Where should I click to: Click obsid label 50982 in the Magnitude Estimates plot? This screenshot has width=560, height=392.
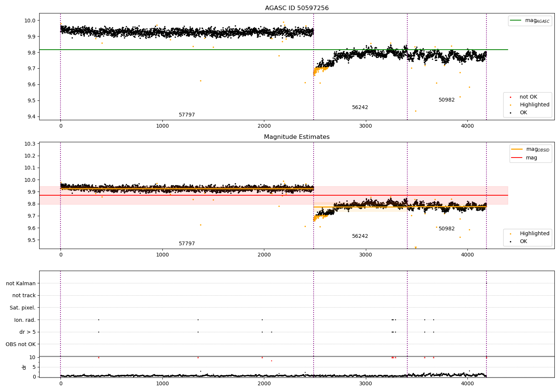[447, 229]
